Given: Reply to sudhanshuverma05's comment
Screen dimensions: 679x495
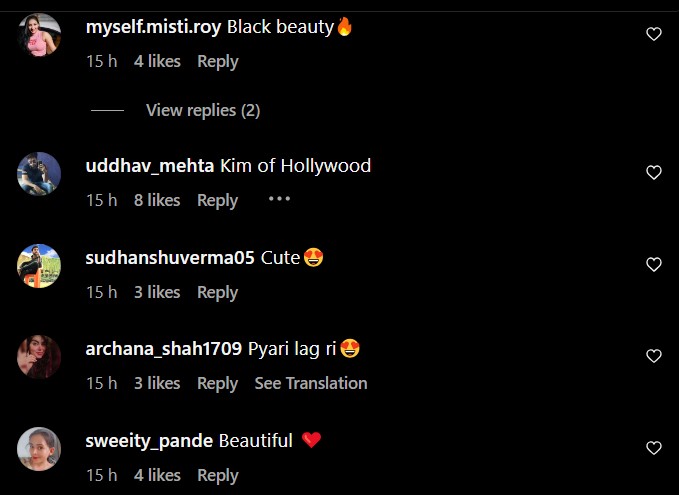Looking at the screenshot, I should point(218,292).
